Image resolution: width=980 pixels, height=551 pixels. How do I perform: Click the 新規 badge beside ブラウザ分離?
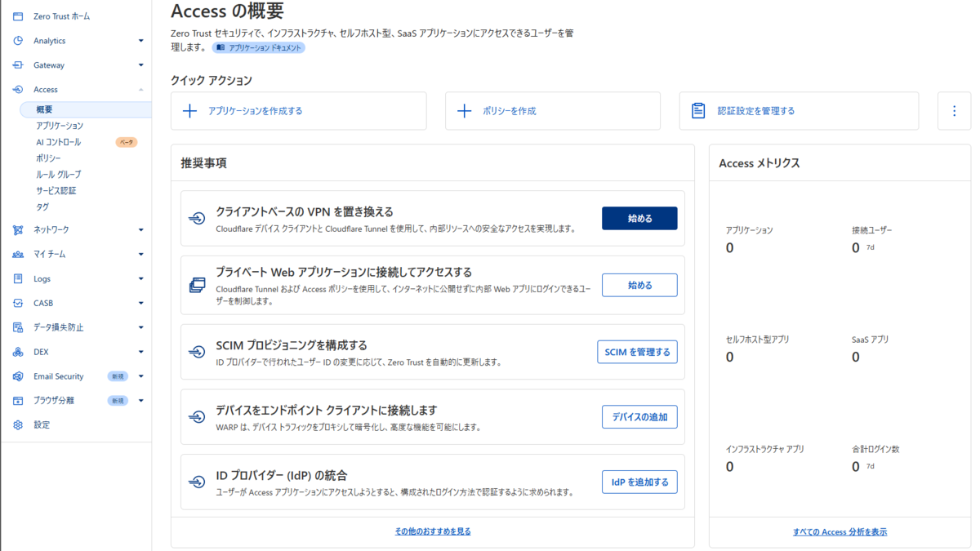pos(118,401)
